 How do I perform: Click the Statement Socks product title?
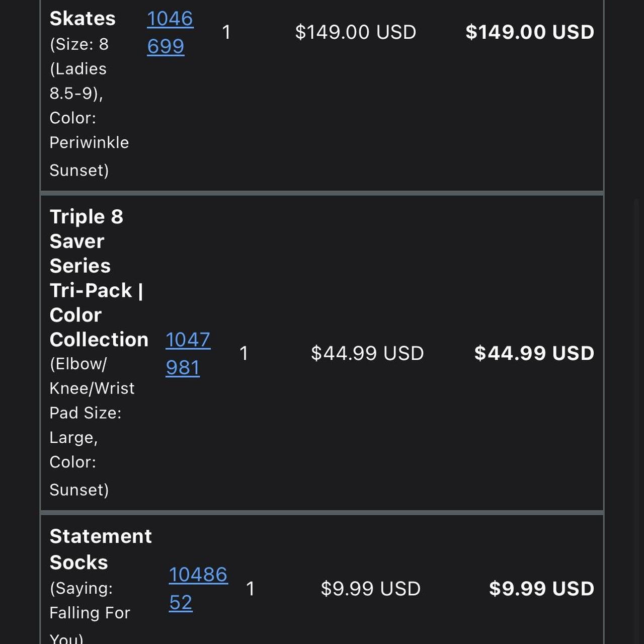coord(101,549)
